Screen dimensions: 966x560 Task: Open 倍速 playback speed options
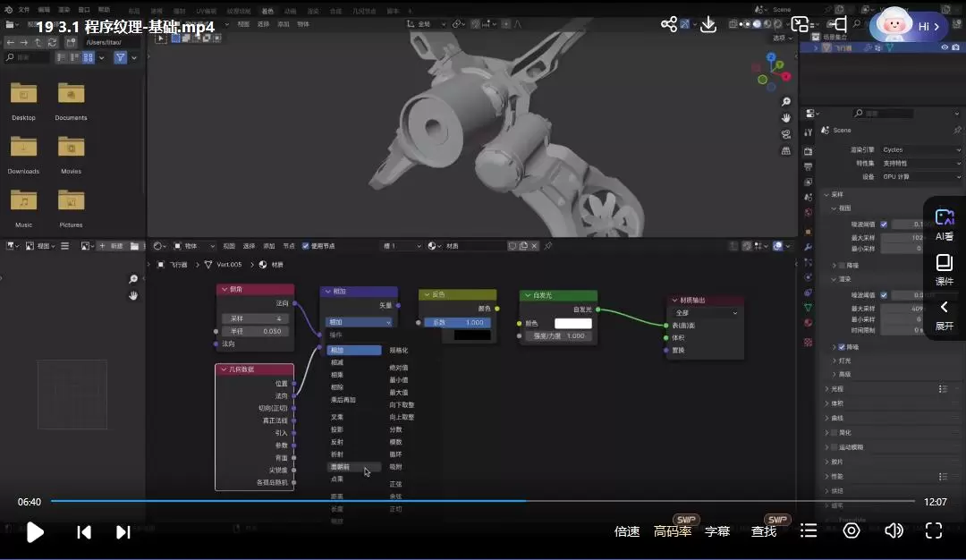(x=626, y=531)
